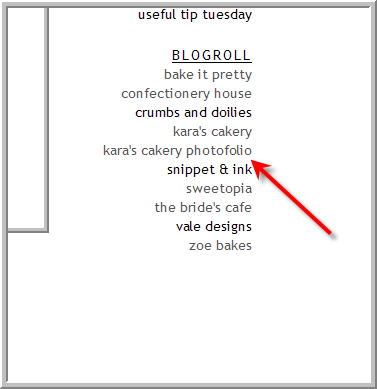377x389 pixels.
Task: Open the 'crumbs and doilies' blogroll link
Action: [x=194, y=112]
